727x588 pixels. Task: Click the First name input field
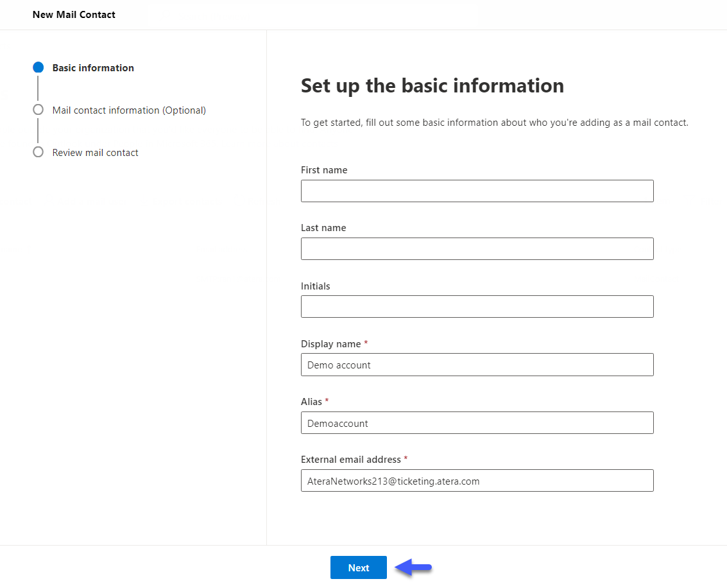[477, 191]
